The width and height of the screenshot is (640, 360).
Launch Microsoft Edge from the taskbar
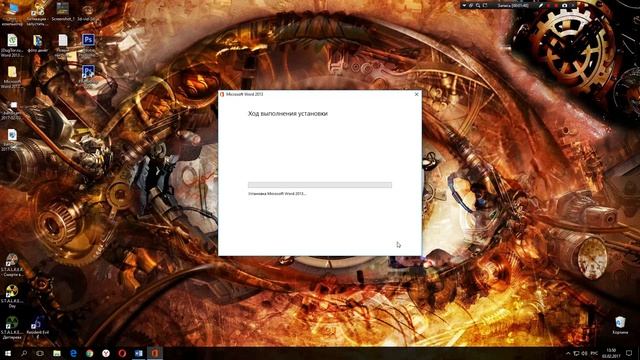pyautogui.click(x=73, y=353)
